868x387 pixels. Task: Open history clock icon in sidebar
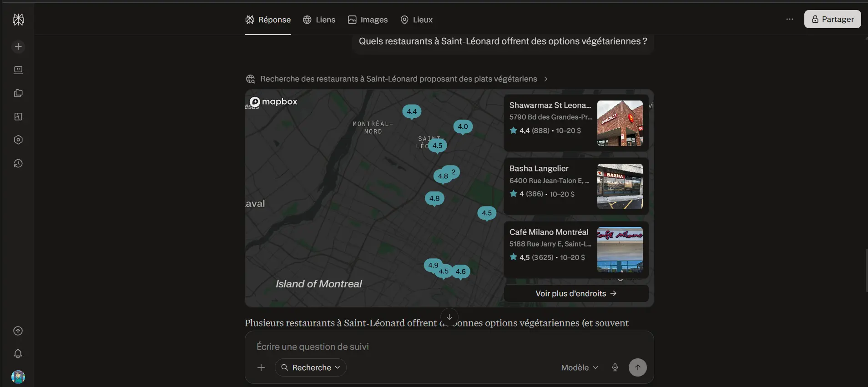point(18,163)
